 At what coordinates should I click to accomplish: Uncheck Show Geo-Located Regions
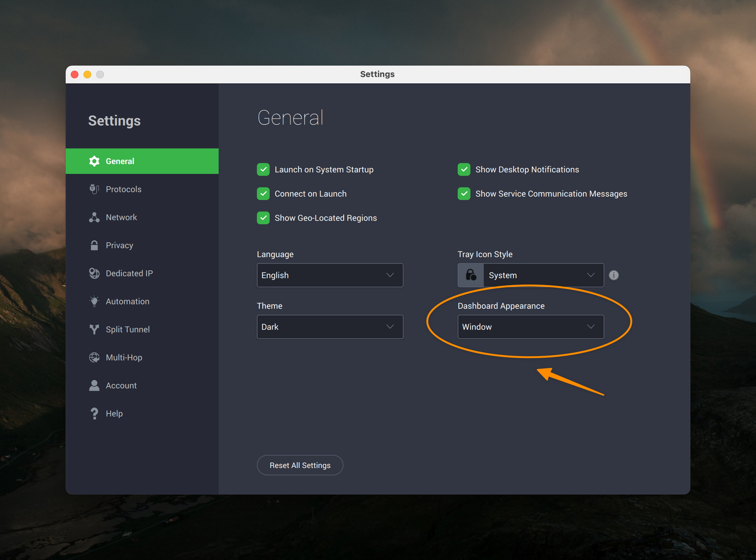pos(263,218)
